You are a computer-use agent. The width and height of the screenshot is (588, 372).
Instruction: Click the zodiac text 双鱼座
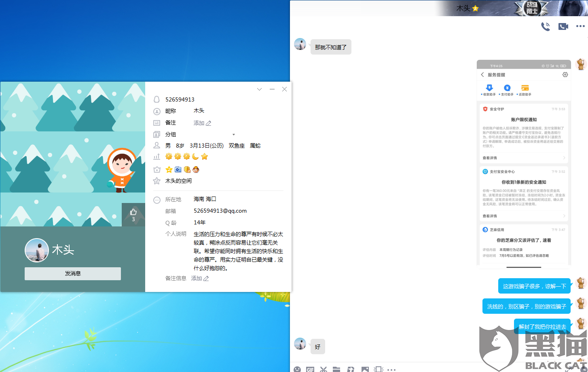coord(237,146)
